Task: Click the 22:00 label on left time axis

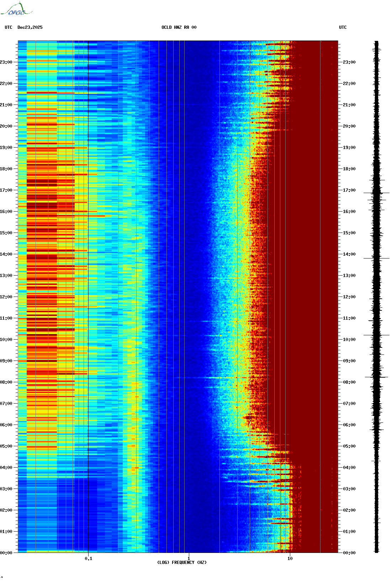Action: tap(6, 84)
